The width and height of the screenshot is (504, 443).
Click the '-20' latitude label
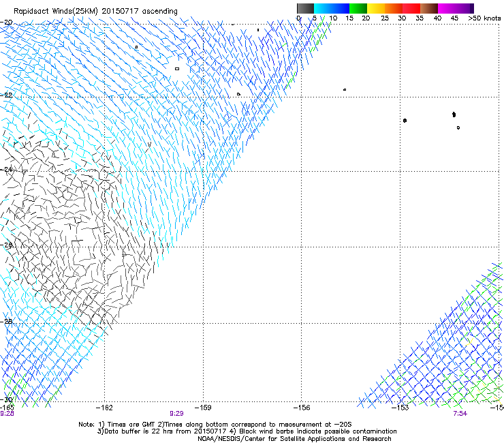(x=6, y=22)
